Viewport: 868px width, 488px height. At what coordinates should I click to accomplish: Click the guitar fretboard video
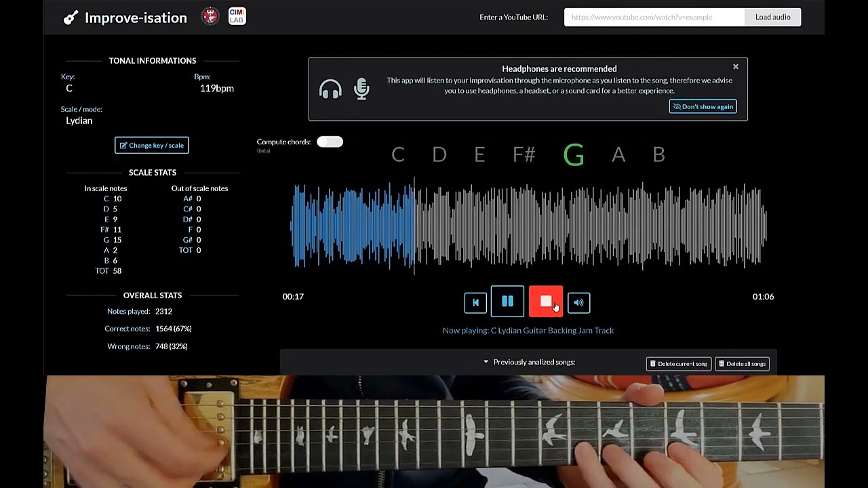pos(435,431)
